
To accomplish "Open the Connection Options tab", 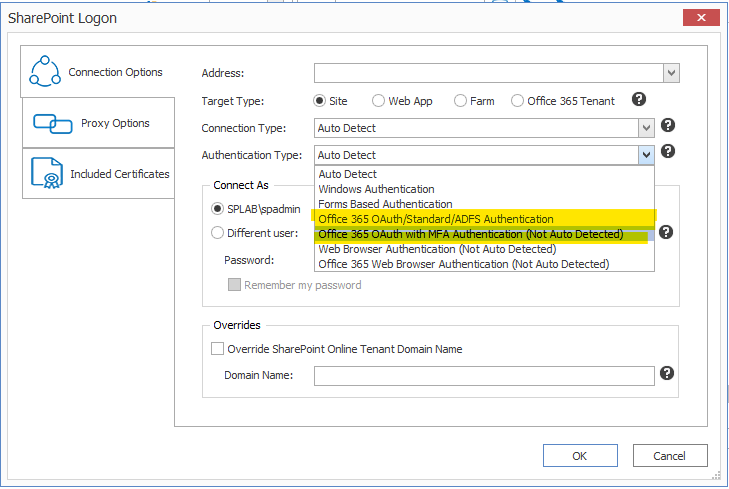I will 98,72.
